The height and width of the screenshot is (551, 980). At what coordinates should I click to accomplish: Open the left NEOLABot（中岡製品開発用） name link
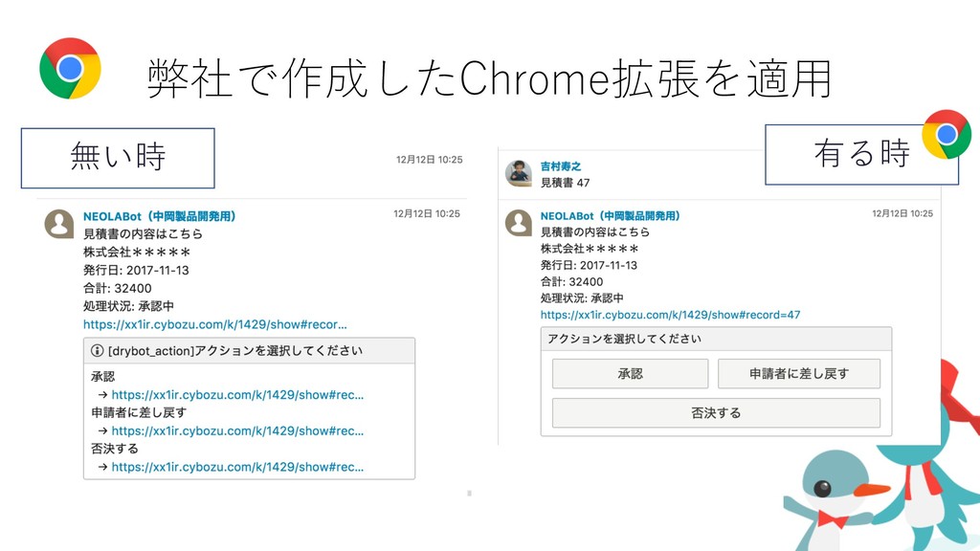(x=160, y=216)
